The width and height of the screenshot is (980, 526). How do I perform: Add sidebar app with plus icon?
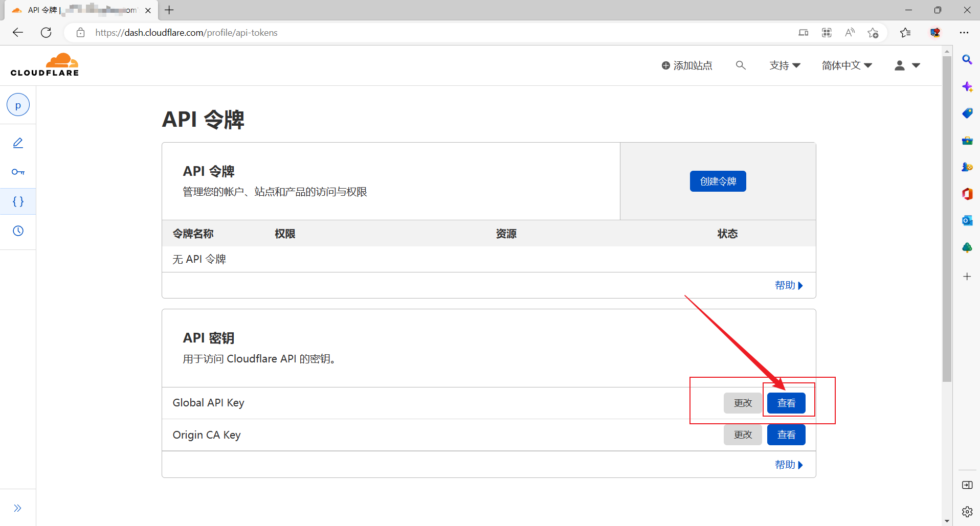pyautogui.click(x=967, y=277)
